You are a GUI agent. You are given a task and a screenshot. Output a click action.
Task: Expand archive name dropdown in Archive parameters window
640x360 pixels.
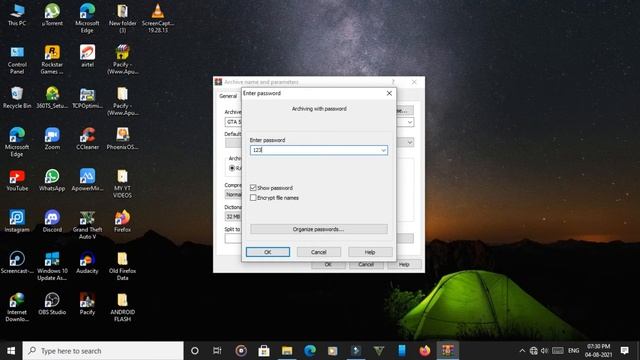pyautogui.click(x=410, y=122)
